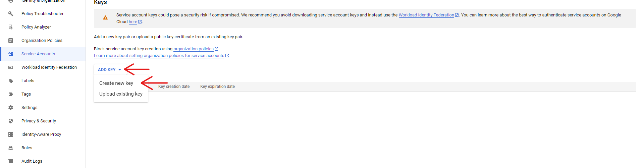Open the Workload Identity Federation link
The width and height of the screenshot is (644, 168).
click(x=426, y=15)
